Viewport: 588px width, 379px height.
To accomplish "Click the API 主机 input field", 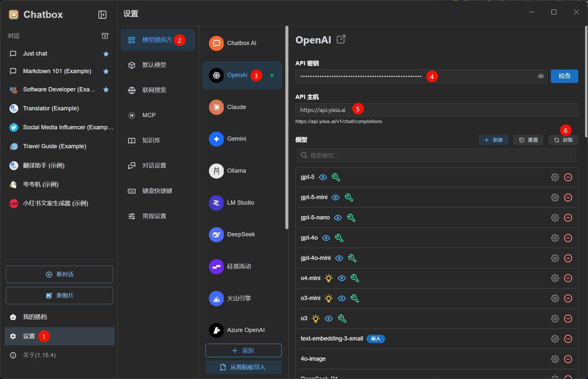I will point(437,110).
